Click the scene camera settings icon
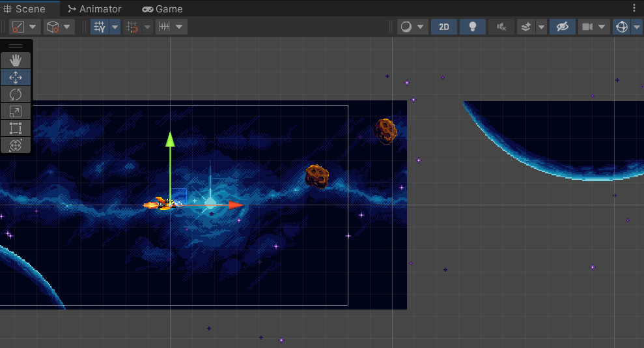The height and width of the screenshot is (348, 644). pos(587,27)
